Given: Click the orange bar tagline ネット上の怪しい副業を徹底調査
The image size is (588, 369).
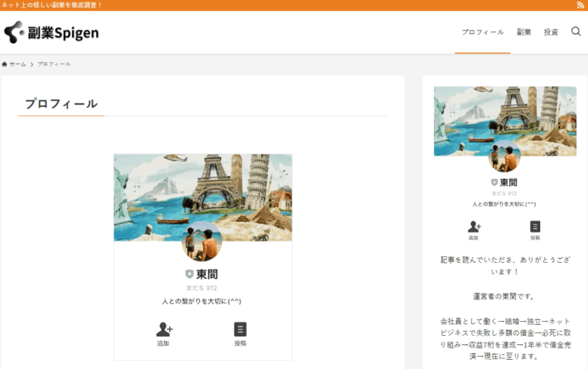Looking at the screenshot, I should 51,5.
